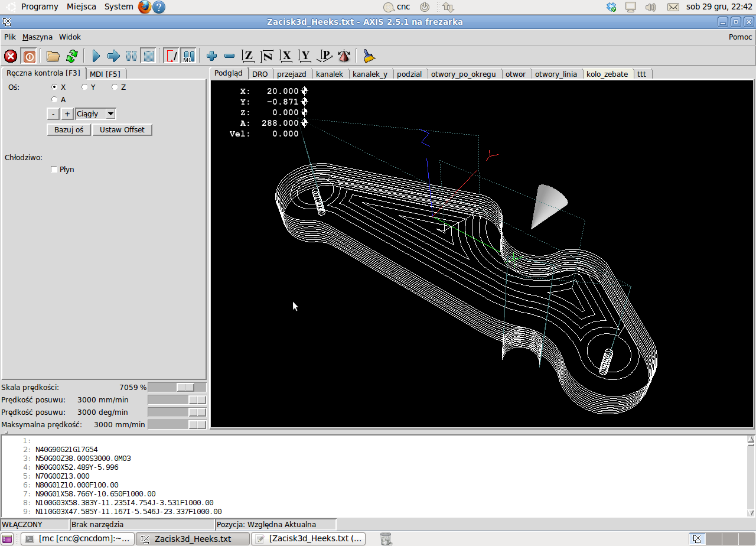
Task: Open the Widok menu
Action: click(70, 37)
